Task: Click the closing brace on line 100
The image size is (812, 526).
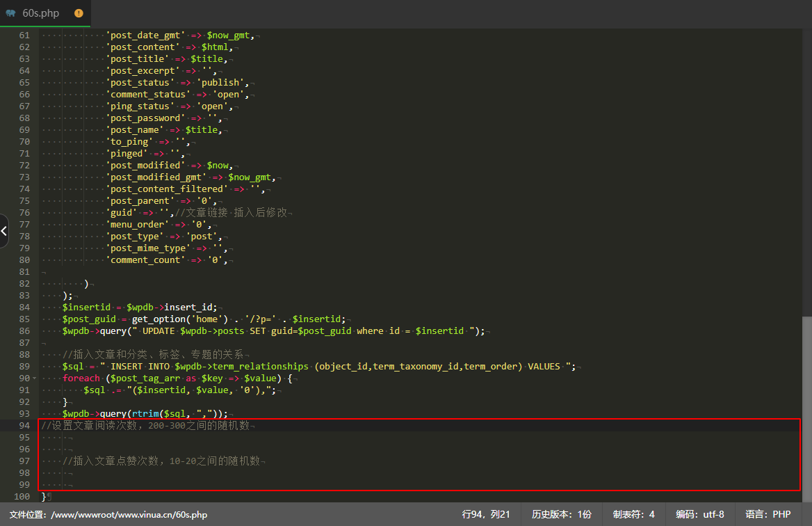Action: [x=44, y=497]
